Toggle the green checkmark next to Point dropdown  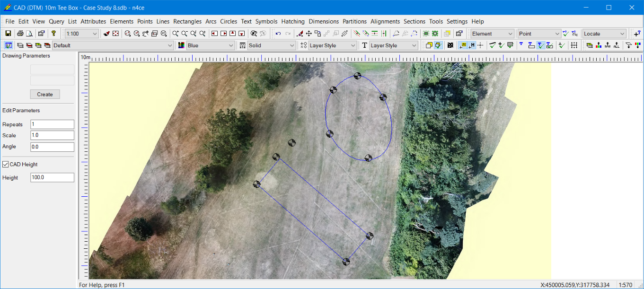[565, 34]
